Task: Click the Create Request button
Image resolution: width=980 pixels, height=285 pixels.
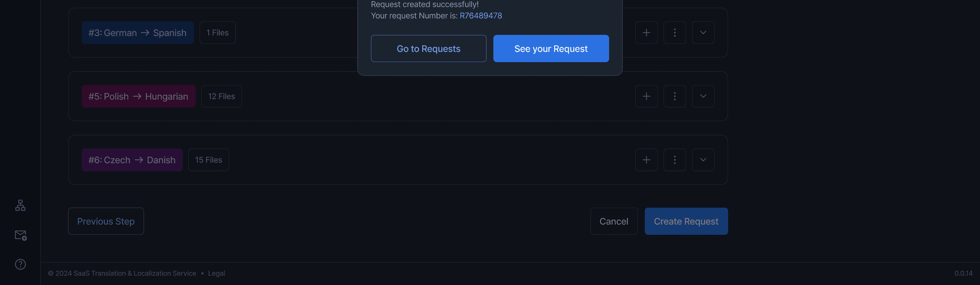Action: pos(686,221)
